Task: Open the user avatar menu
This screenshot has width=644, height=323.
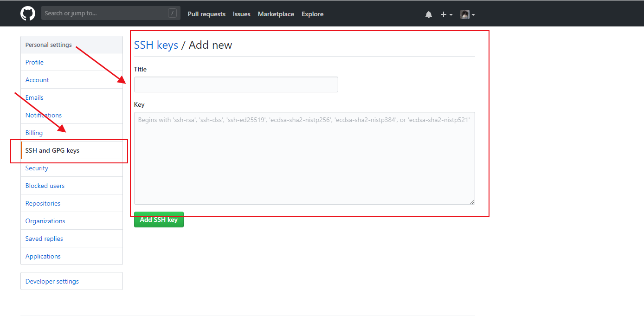Action: coord(468,14)
